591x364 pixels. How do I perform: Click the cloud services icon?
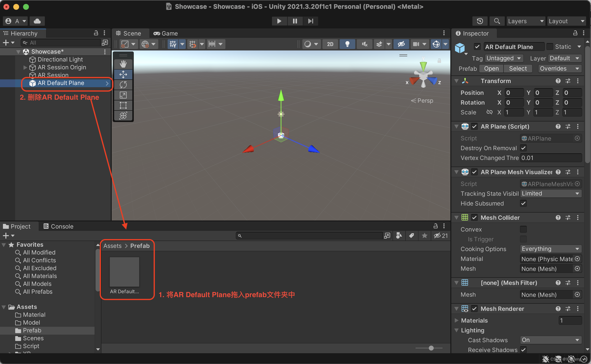(x=37, y=21)
